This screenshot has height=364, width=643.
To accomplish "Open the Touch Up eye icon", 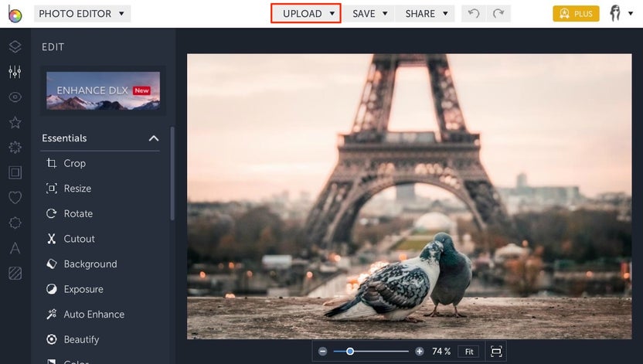I will [15, 97].
